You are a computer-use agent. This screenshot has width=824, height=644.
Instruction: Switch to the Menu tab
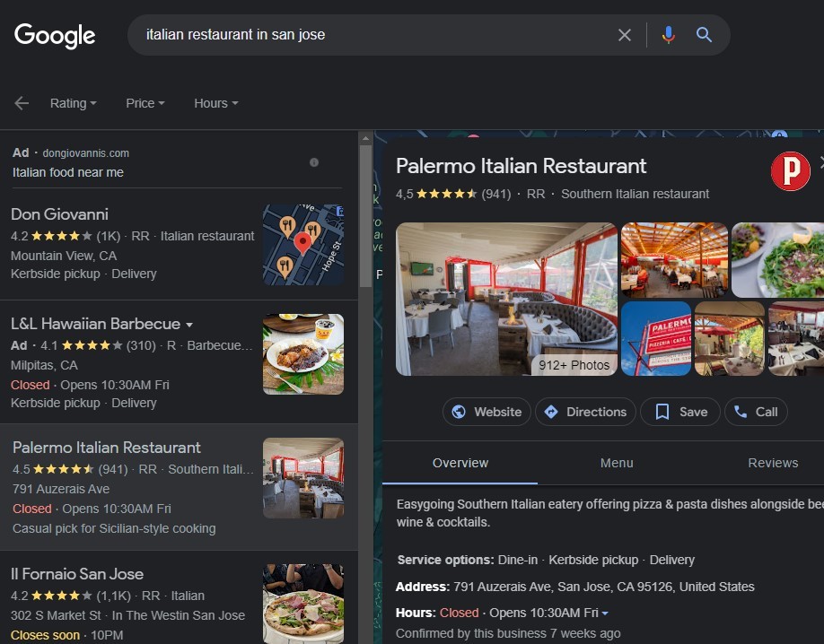pyautogui.click(x=617, y=463)
